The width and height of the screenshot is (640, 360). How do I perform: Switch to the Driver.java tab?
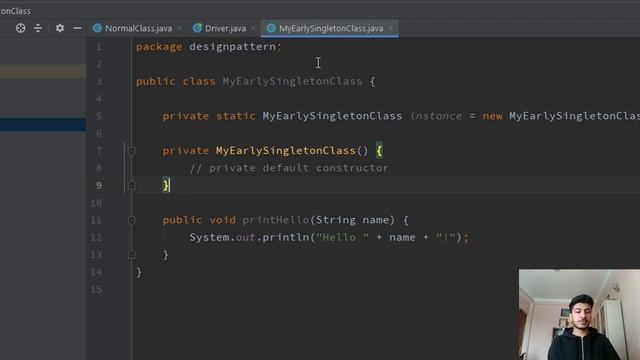point(225,28)
